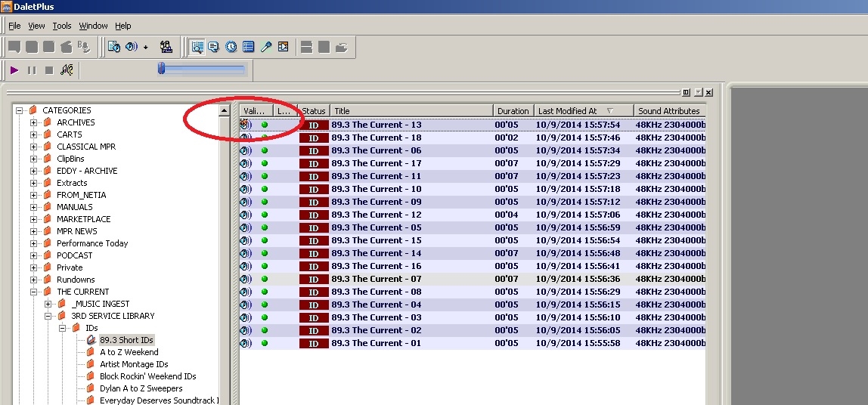Open the media player panel toolbar icon

coord(284,47)
